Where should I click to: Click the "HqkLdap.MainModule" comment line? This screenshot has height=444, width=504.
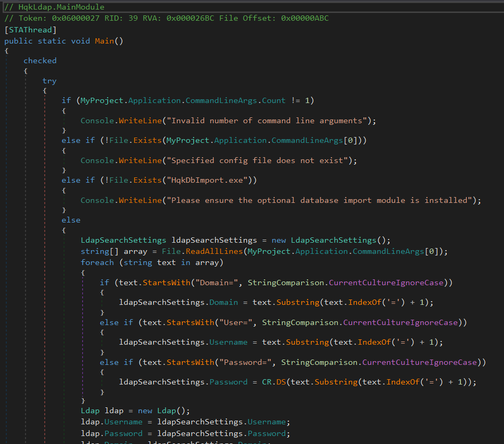tap(54, 7)
